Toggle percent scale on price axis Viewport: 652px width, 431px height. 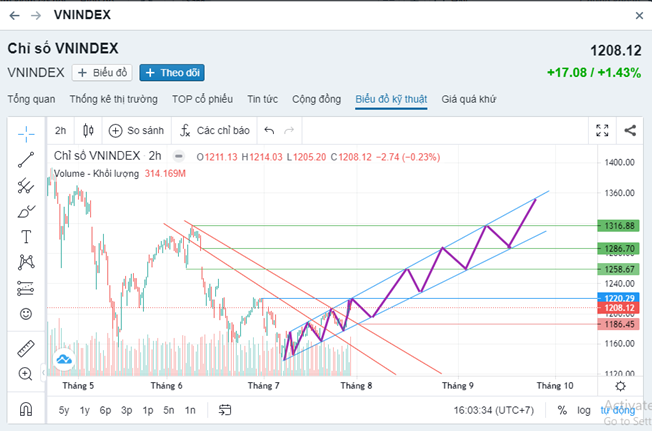coord(562,410)
